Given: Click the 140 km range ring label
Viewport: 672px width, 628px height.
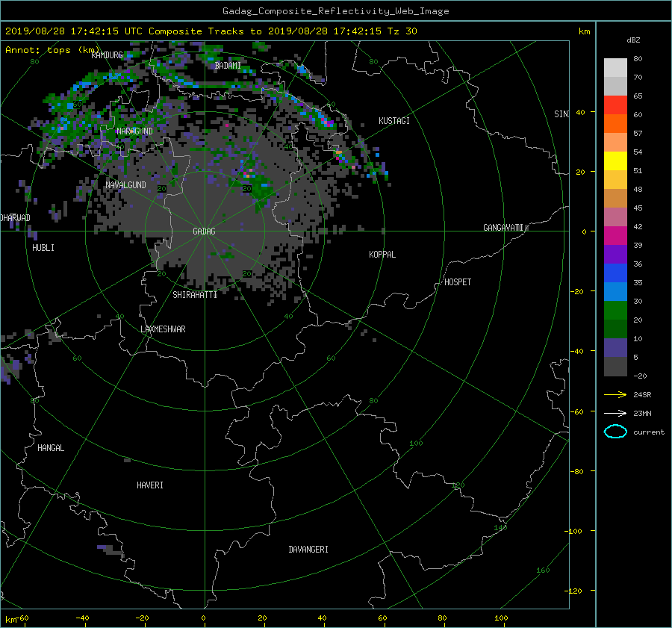Looking at the screenshot, I should 500,528.
